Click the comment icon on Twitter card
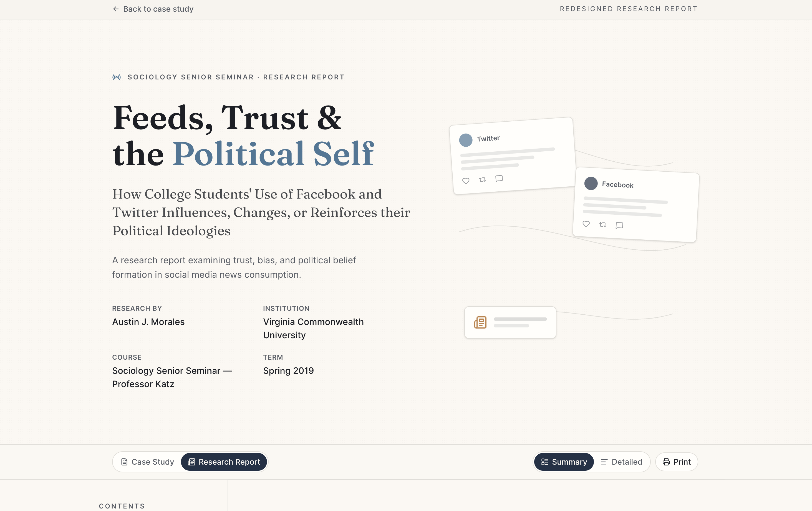This screenshot has width=812, height=511. 499,179
